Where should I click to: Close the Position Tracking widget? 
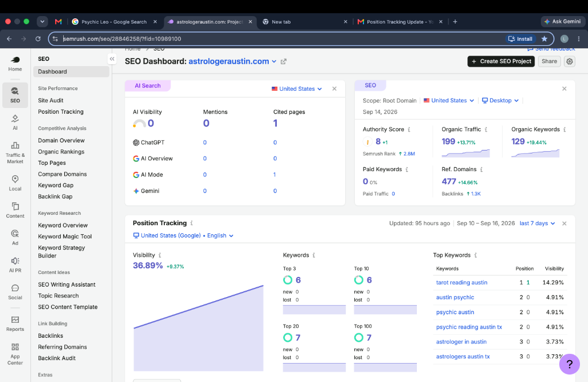[x=564, y=223]
